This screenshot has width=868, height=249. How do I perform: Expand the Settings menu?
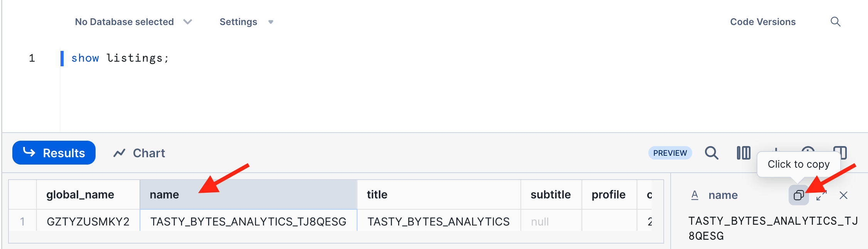tap(246, 22)
